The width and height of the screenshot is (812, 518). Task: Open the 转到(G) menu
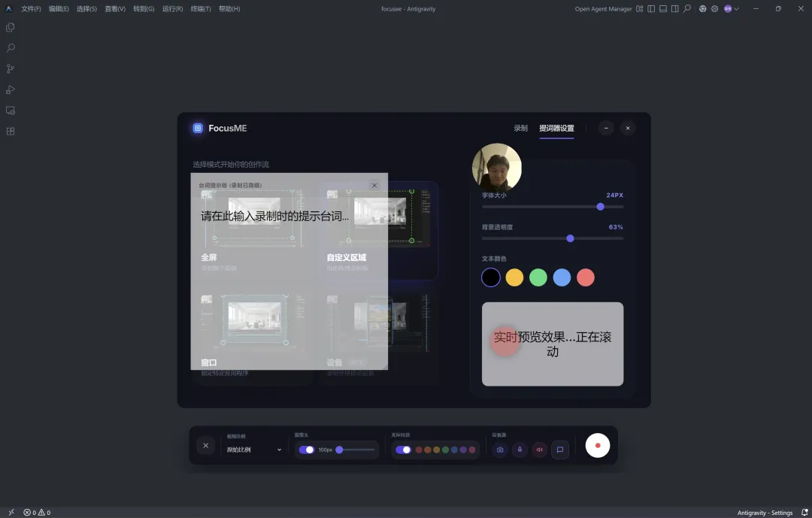click(x=144, y=9)
